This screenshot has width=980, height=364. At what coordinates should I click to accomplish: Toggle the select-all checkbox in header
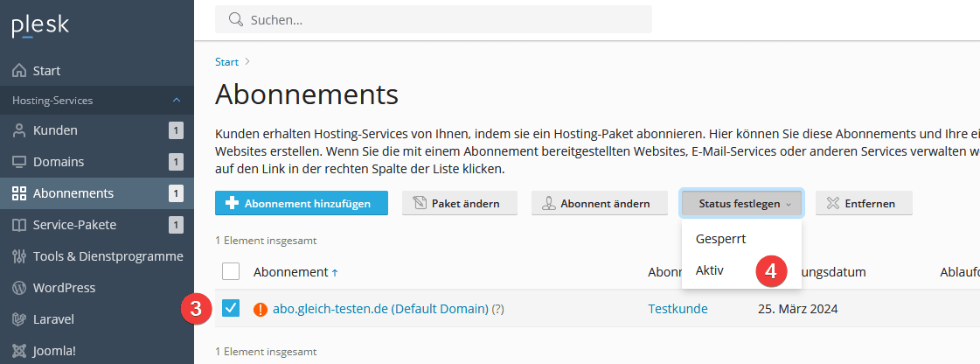click(x=231, y=271)
